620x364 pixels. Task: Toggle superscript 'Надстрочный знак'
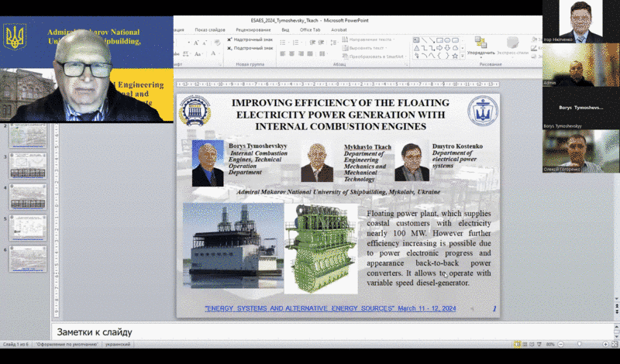250,39
